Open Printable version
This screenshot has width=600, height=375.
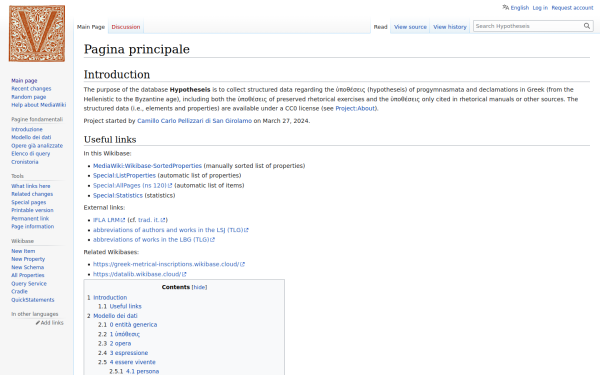coord(32,210)
